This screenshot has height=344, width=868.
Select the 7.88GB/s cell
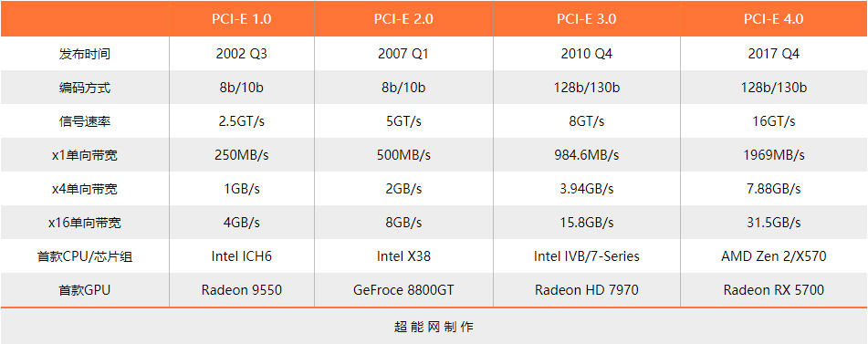774,189
